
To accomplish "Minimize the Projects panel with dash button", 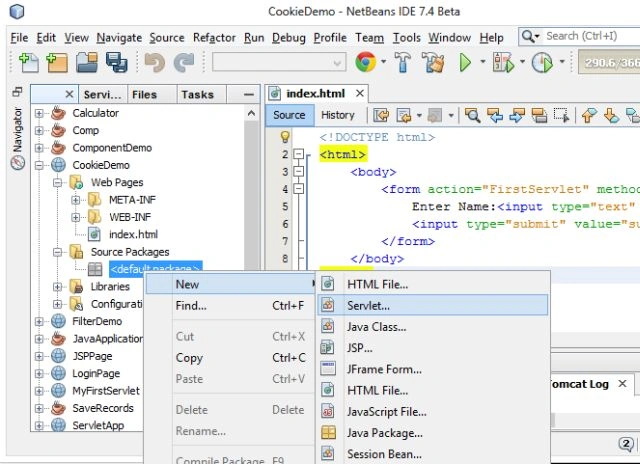I will pos(249,95).
